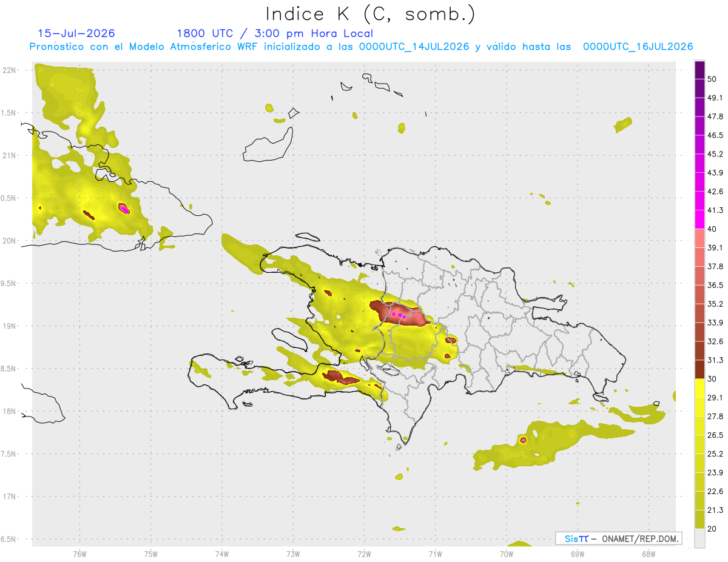Click the "18N" latitude label

(10, 411)
